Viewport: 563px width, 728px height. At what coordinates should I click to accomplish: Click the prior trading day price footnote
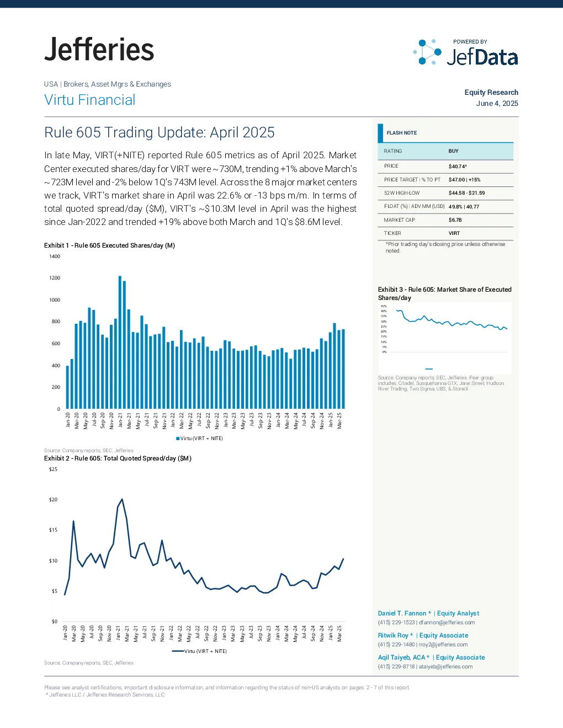pos(445,247)
